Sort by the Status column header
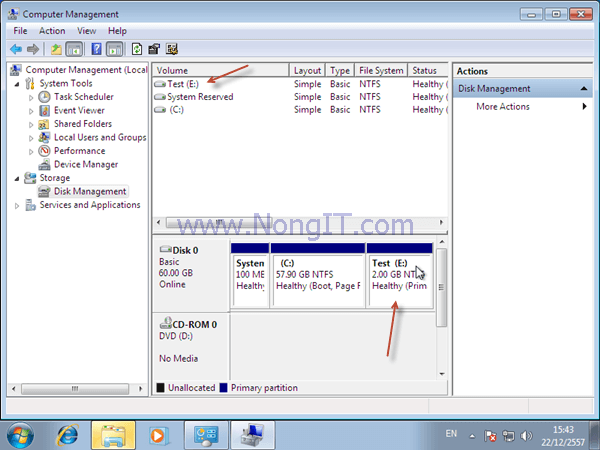The image size is (600, 450). [x=428, y=70]
